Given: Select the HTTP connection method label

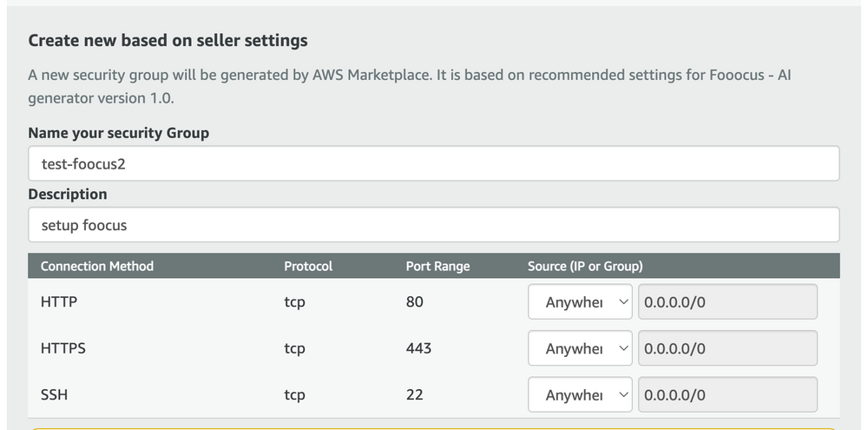Looking at the screenshot, I should (x=57, y=302).
